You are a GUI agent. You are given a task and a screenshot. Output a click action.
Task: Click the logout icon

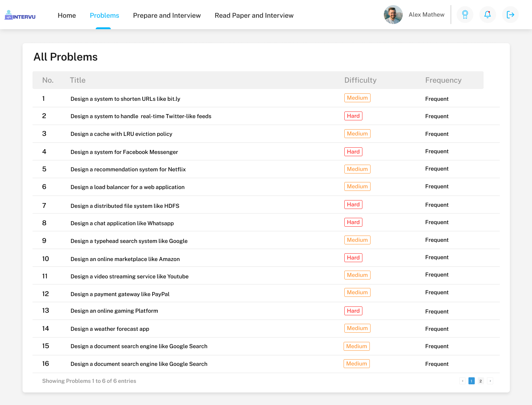510,15
